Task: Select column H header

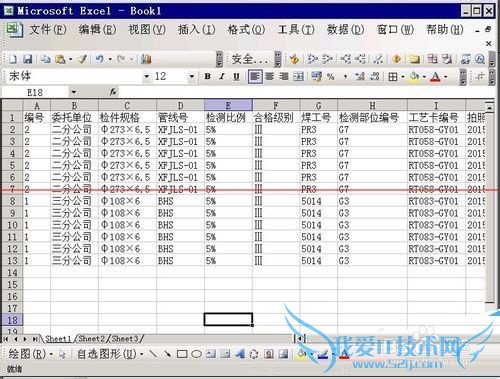Action: [x=372, y=106]
